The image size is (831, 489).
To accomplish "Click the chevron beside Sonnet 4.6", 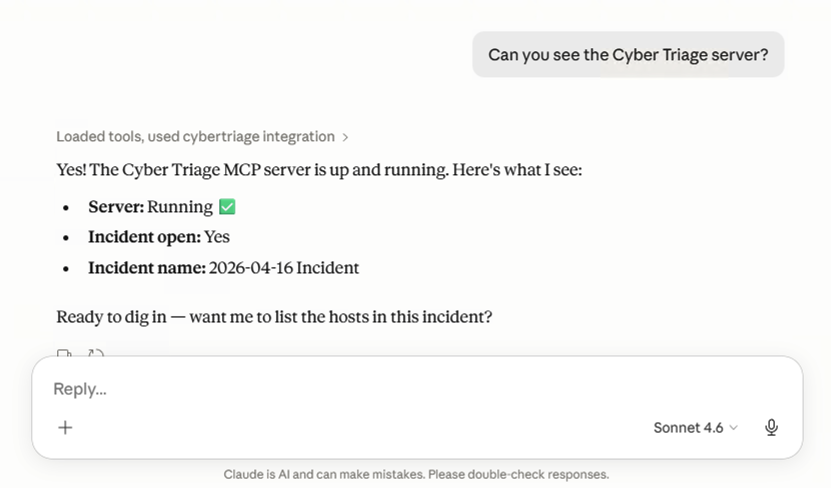I will (x=734, y=428).
